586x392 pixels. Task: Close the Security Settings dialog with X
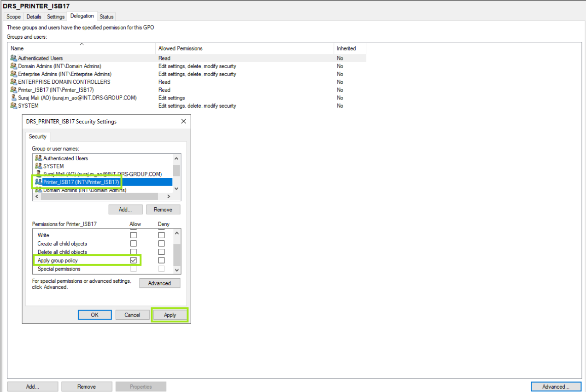pyautogui.click(x=183, y=122)
